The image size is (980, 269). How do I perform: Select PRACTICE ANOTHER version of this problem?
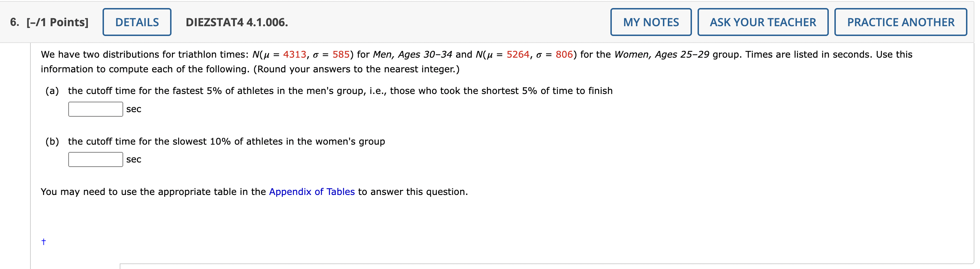point(900,22)
